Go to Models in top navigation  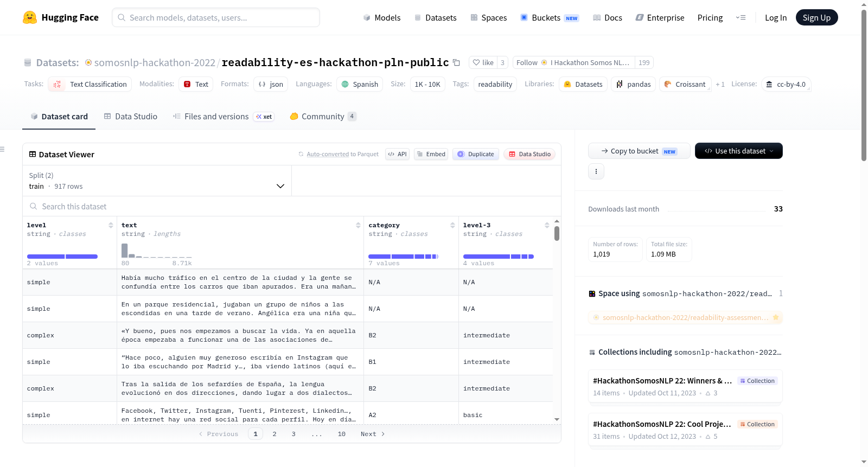pos(381,17)
